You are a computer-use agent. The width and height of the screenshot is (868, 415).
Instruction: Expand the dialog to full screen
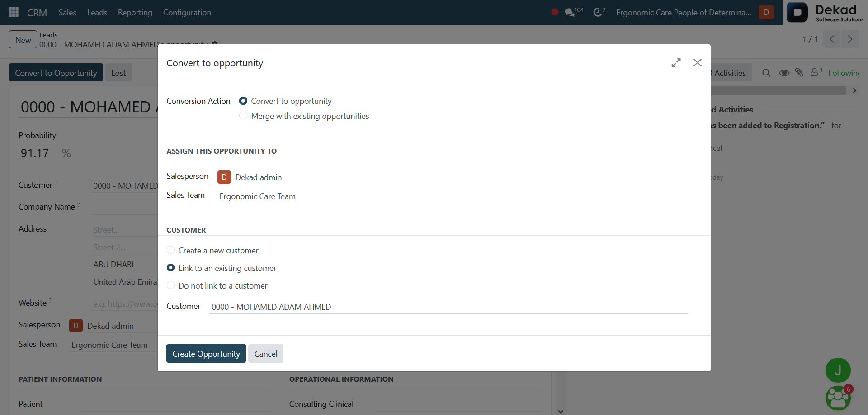click(676, 63)
